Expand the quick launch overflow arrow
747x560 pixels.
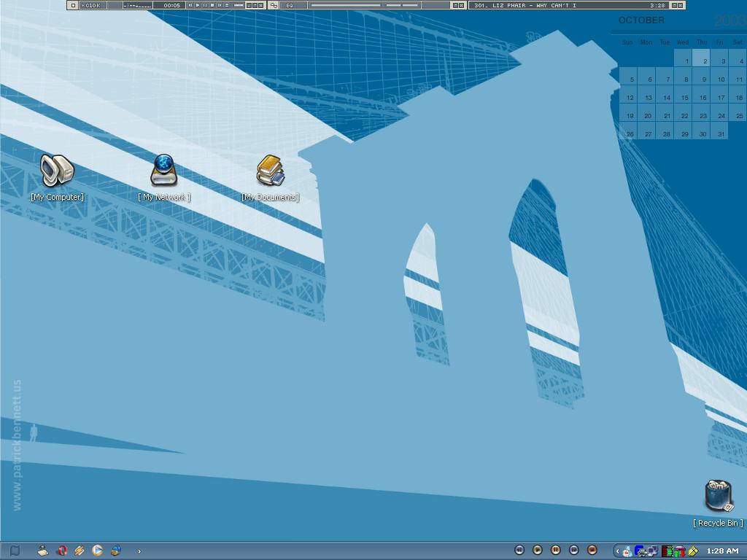point(139,551)
